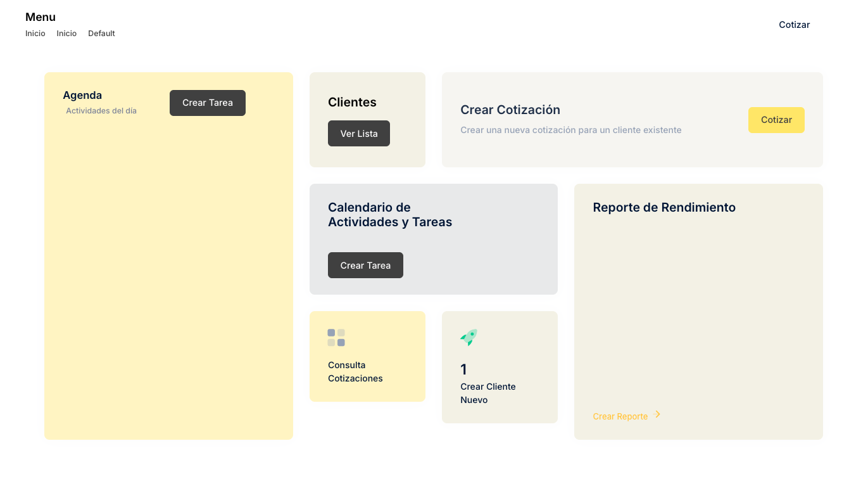Open the client list with Ver Lista

pos(359,134)
